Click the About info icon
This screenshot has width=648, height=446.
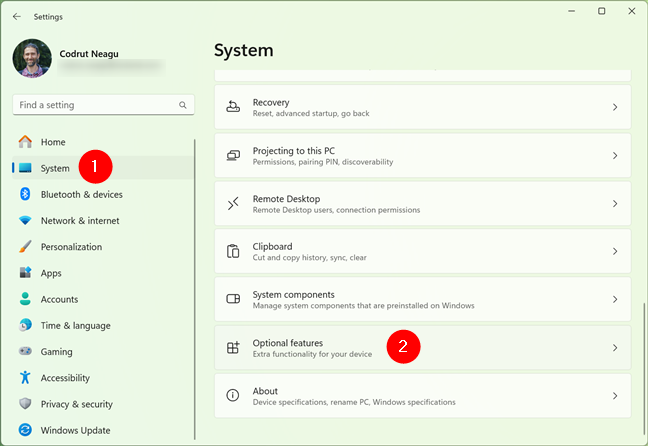(x=233, y=395)
